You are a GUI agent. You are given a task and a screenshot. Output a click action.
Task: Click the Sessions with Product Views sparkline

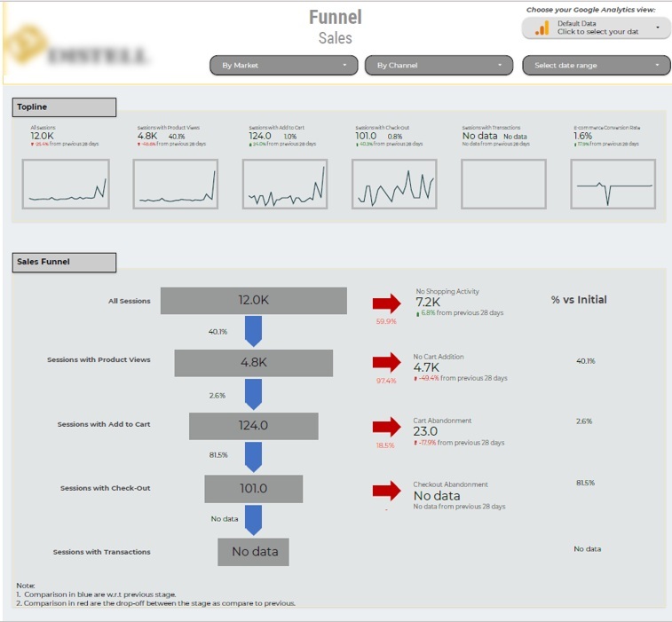tap(175, 185)
